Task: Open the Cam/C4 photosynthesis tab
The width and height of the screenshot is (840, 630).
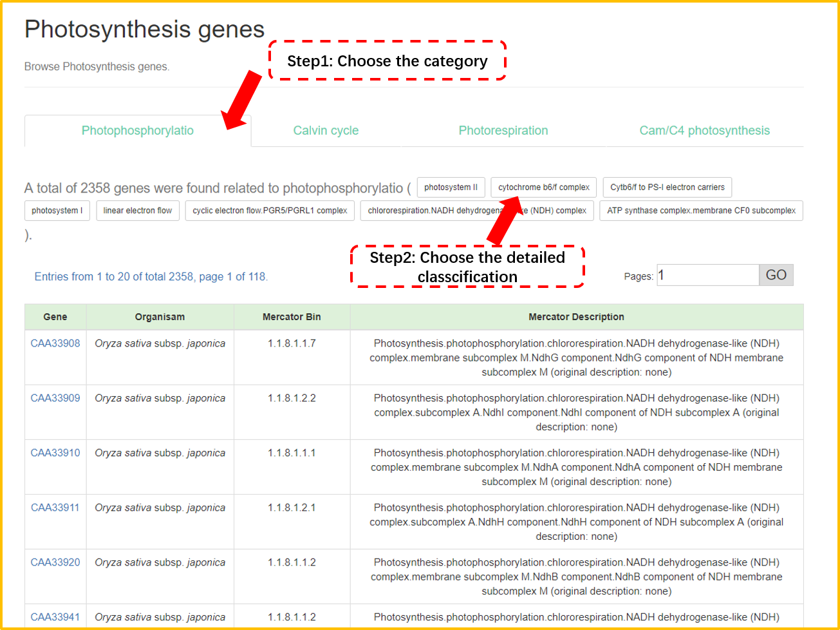Action: click(x=704, y=131)
